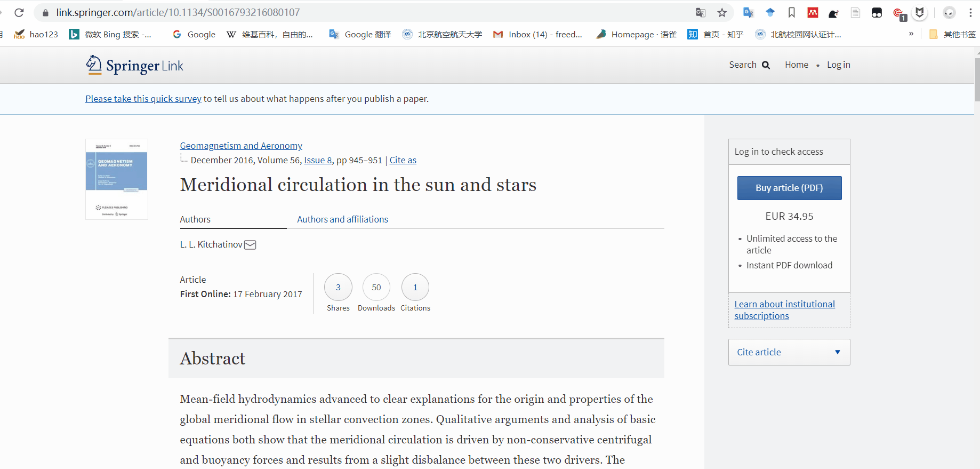Open the 北京航空航天大学 bookmark

[442, 34]
